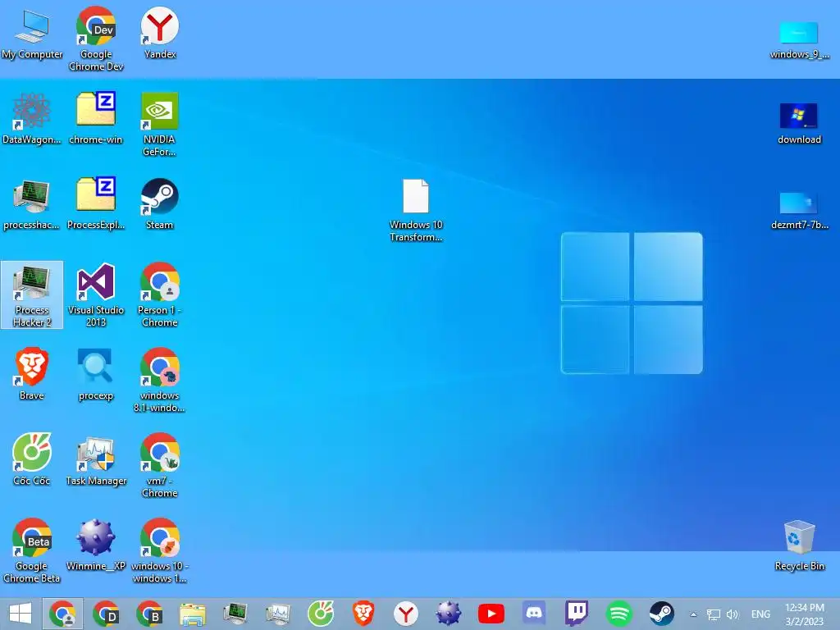Open Twitch from the taskbar
The image size is (840, 630).
(577, 614)
